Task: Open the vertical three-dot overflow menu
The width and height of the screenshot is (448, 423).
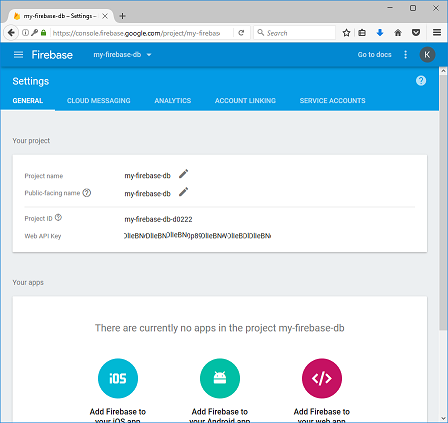Action: point(405,55)
